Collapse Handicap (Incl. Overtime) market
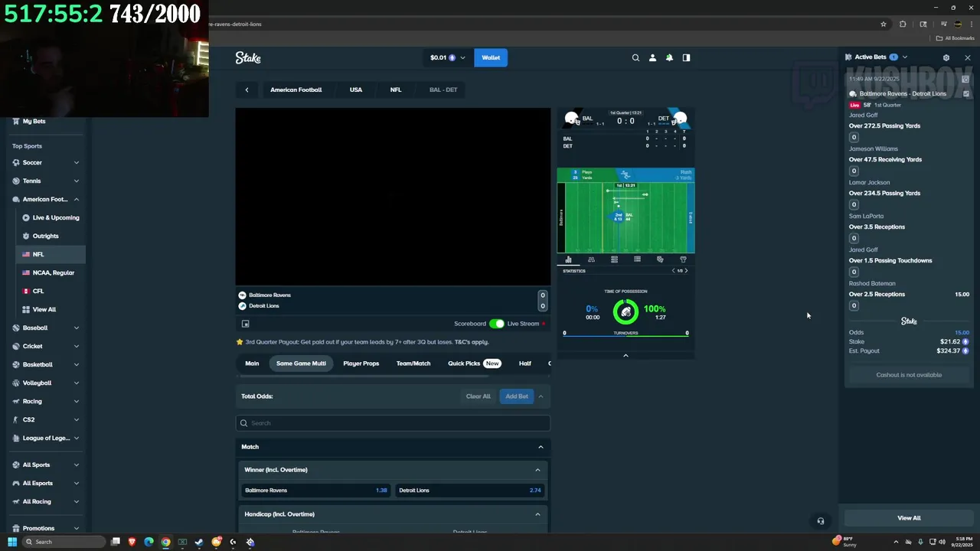980x551 pixels. (537, 514)
